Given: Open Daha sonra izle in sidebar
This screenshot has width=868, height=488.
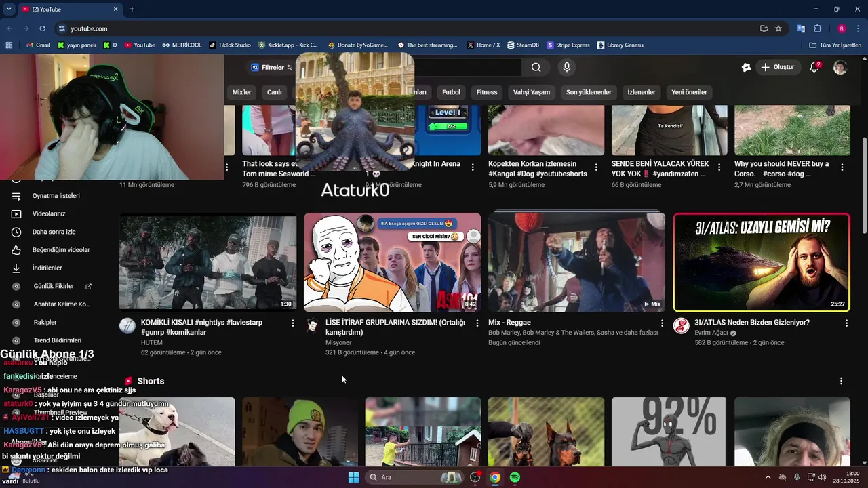Looking at the screenshot, I should coord(54,232).
